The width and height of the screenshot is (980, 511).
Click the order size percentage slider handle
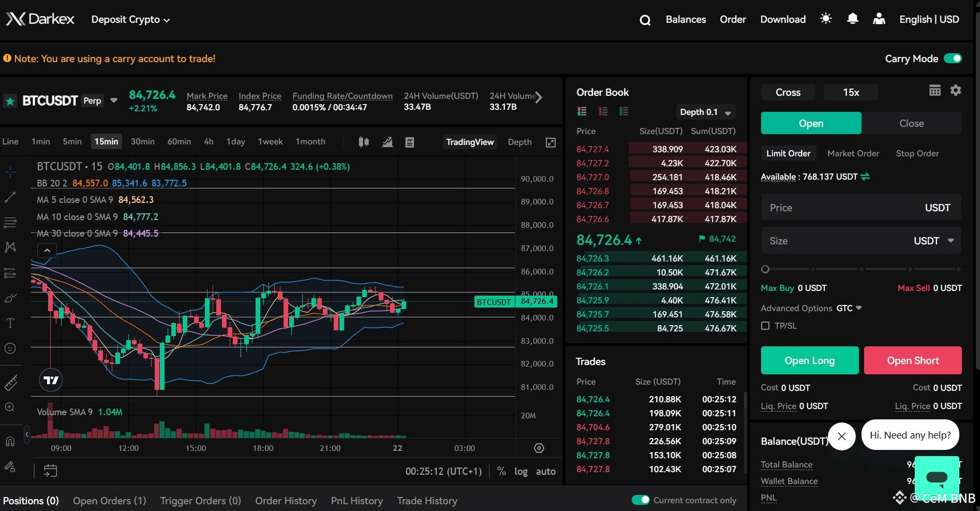pyautogui.click(x=765, y=269)
